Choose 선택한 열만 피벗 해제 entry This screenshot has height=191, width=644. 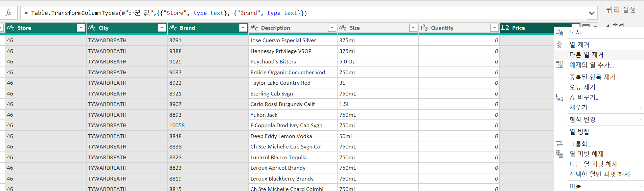tap(599, 174)
